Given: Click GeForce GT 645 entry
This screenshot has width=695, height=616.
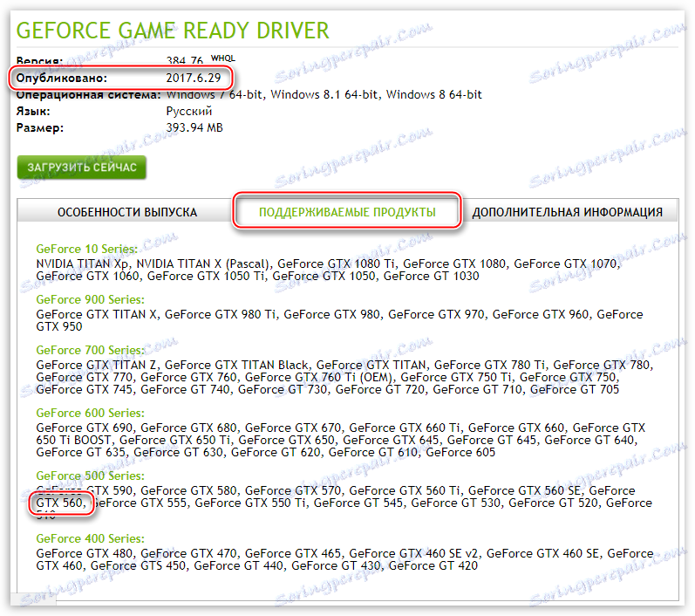Looking at the screenshot, I should (x=491, y=441).
